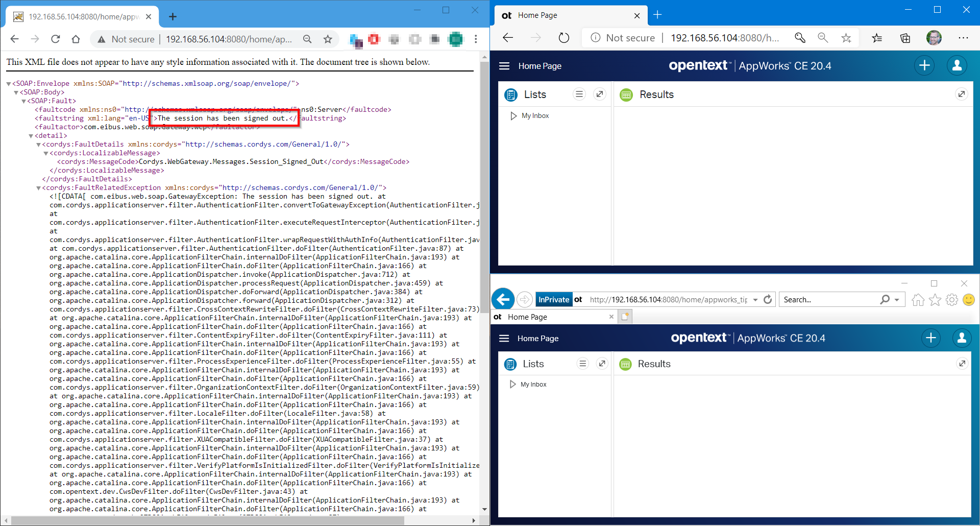This screenshot has width=980, height=526.
Task: Maximize Results panel in Internet Explorer AppWorks
Action: [x=962, y=364]
